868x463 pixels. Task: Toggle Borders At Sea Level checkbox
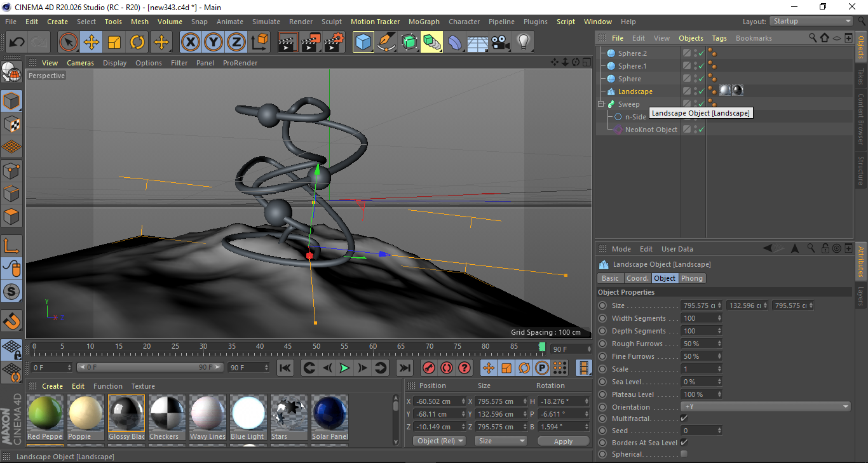point(684,442)
